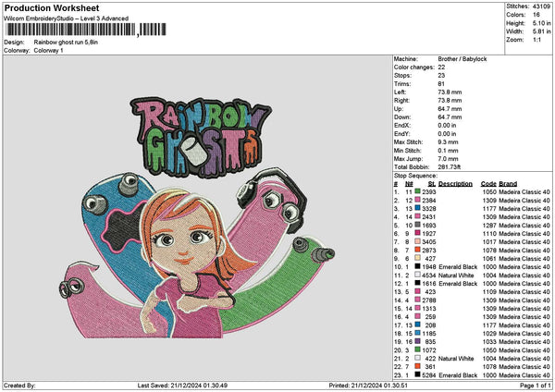Click the Height value 5.10 in
555x392 pixels.
(541, 23)
